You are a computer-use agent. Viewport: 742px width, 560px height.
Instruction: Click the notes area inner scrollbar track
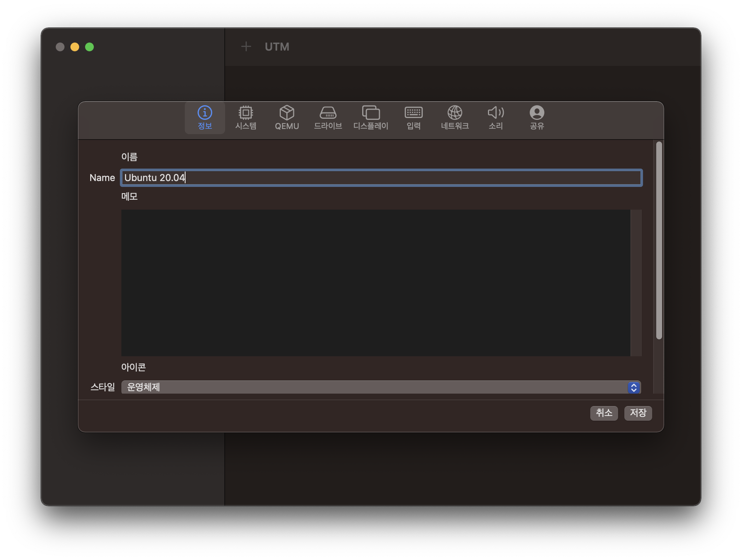[x=636, y=283]
